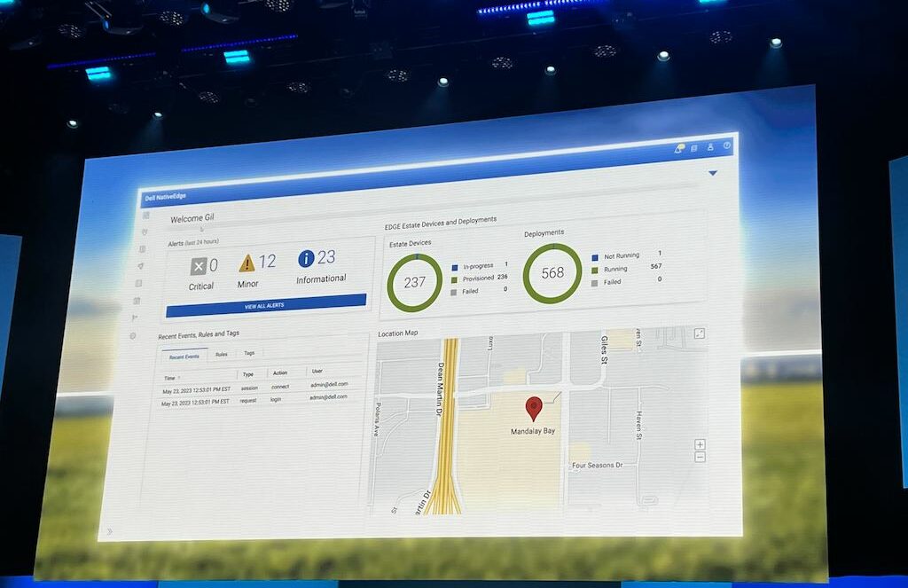Click admin@dell.com in the session row
Viewport: 908px width, 588px height.
pyautogui.click(x=329, y=384)
